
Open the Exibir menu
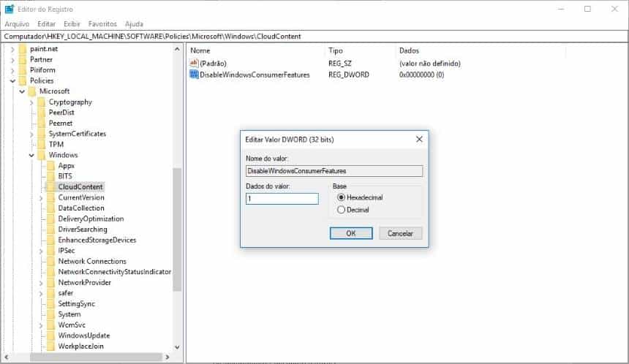pos(72,24)
